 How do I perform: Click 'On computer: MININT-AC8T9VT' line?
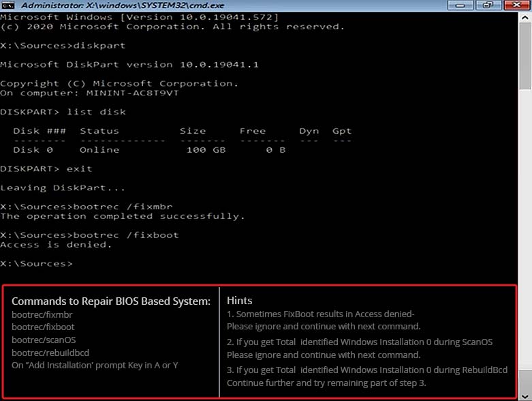click(89, 93)
